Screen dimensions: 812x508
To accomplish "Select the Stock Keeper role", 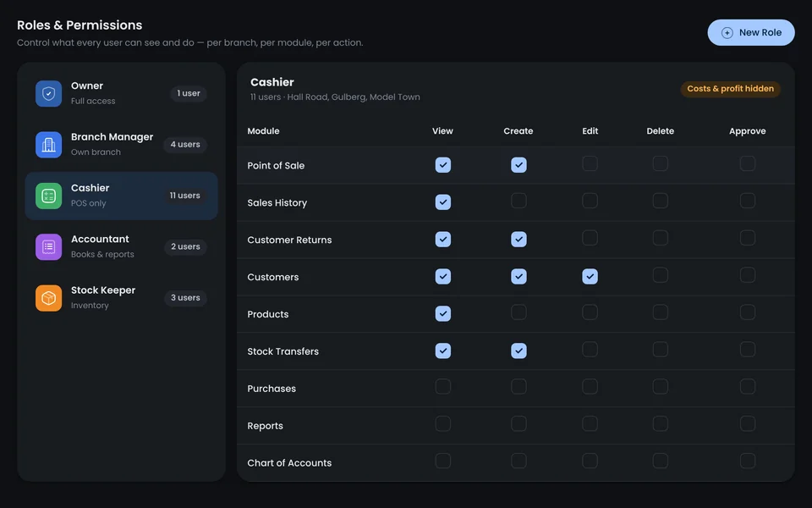I will tap(121, 298).
